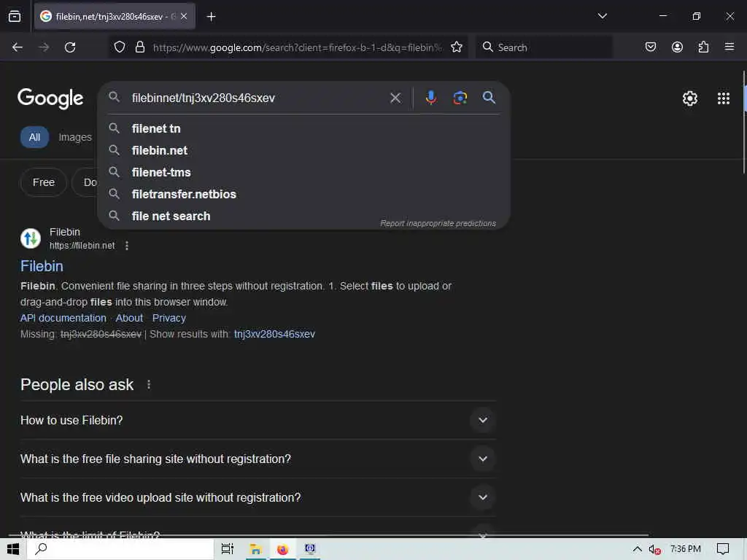This screenshot has width=747, height=560.
Task: Open Google quick settings gear
Action: pos(690,98)
